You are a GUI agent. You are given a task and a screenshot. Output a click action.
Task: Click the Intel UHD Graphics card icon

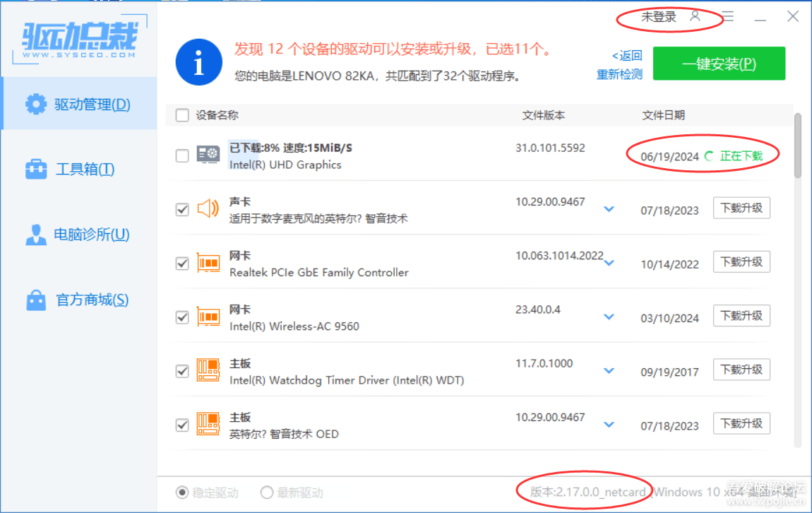coord(208,155)
